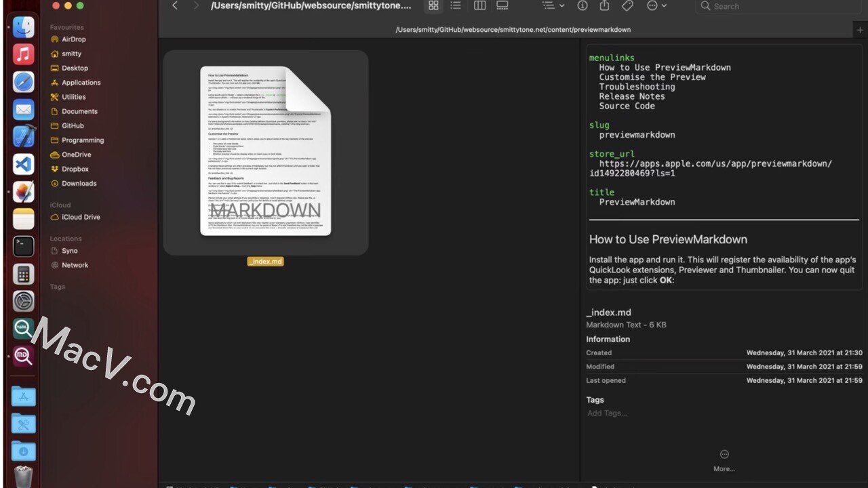
Task: Click the How to Use PreviewMarkdown heading
Action: pos(668,239)
